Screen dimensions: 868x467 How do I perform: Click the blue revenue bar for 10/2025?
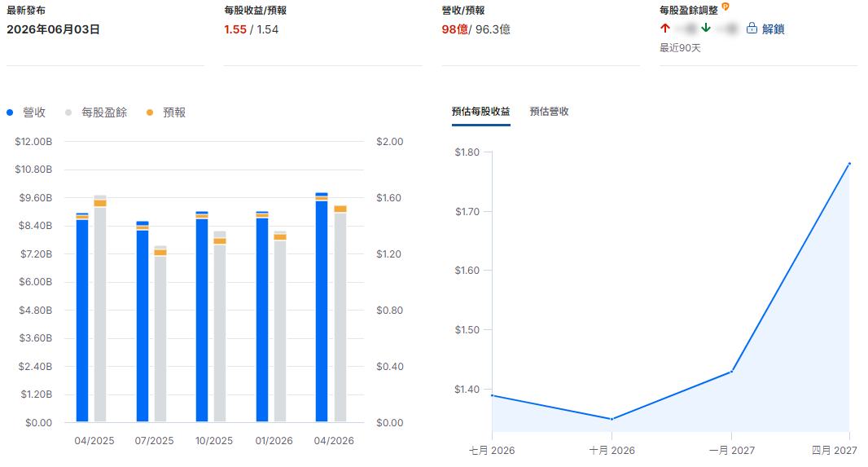[x=202, y=316]
